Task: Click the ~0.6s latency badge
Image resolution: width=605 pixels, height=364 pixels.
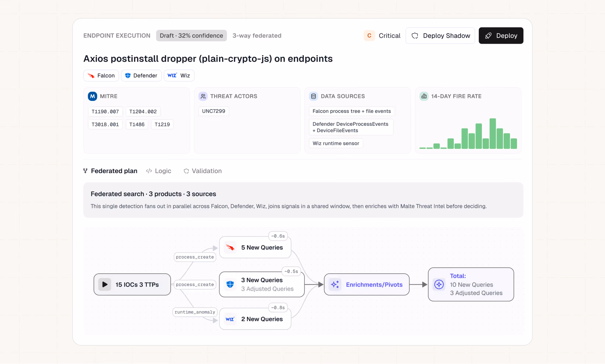Action: [278, 236]
